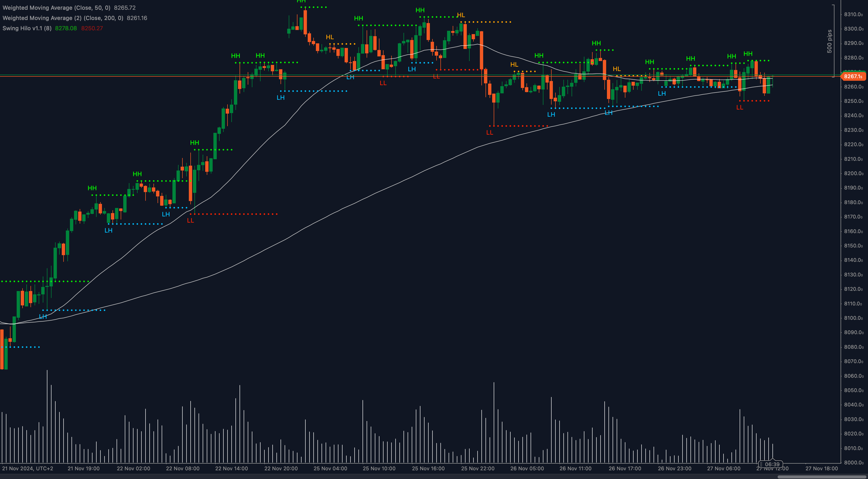Open the Weighted Moving Average (2) legend entry
868x479 pixels.
[63, 18]
